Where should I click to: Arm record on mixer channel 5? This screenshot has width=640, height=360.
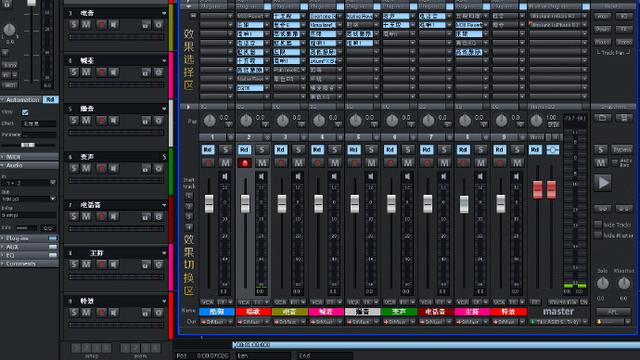click(x=354, y=163)
